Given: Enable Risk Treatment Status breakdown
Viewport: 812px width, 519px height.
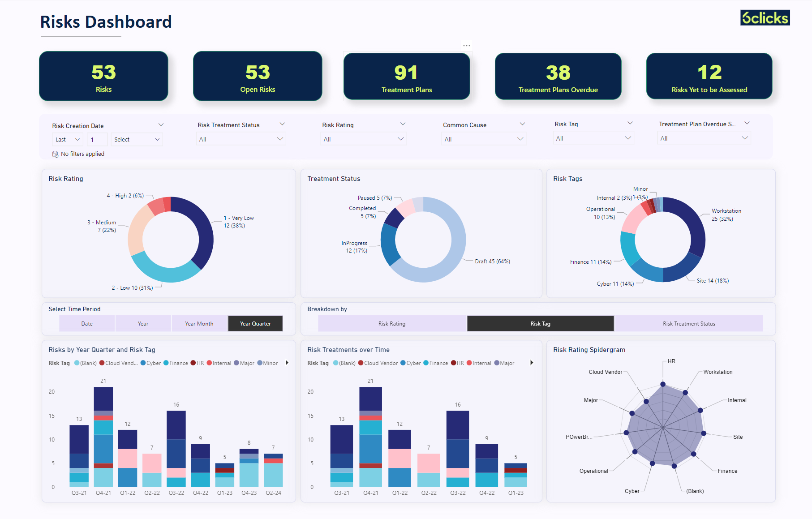Looking at the screenshot, I should (x=689, y=323).
